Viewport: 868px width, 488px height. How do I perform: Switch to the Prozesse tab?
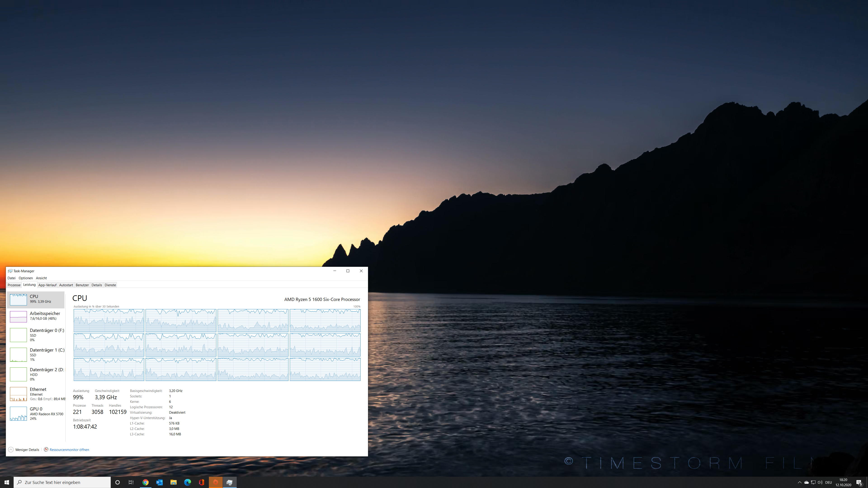coord(14,285)
